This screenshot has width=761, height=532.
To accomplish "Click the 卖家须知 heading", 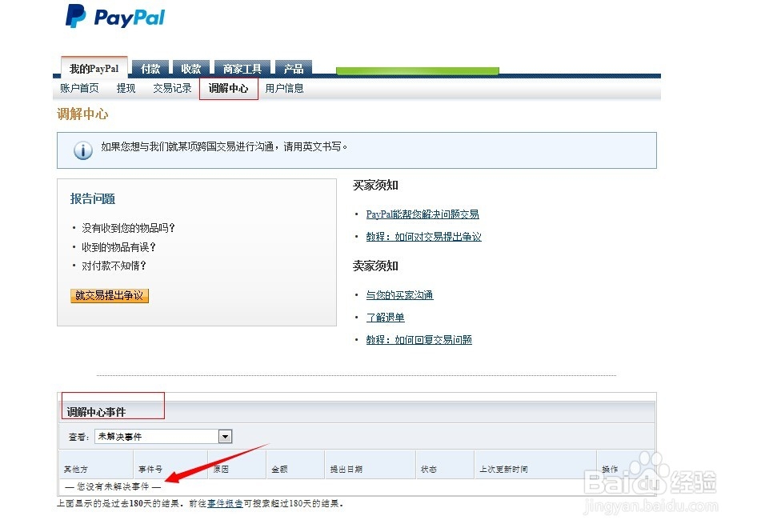I will [375, 266].
